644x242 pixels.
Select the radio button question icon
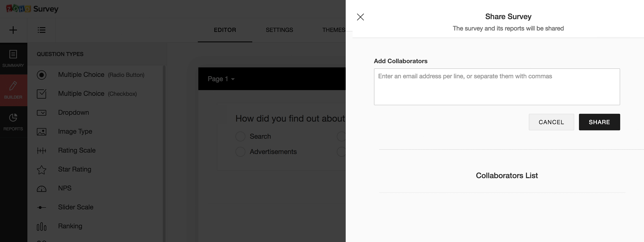[42, 75]
